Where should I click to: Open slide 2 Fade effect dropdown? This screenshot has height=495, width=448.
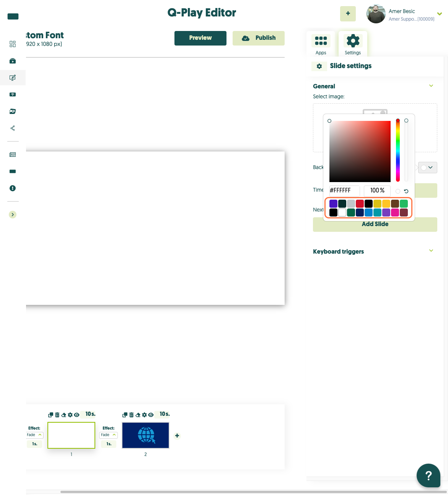pyautogui.click(x=109, y=435)
